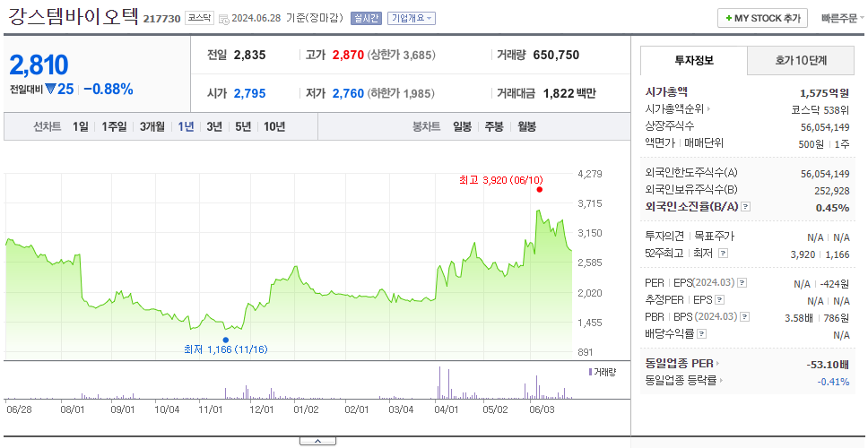Click arrow icon beside 동일업종 PER
The height and width of the screenshot is (448, 868).
718,364
